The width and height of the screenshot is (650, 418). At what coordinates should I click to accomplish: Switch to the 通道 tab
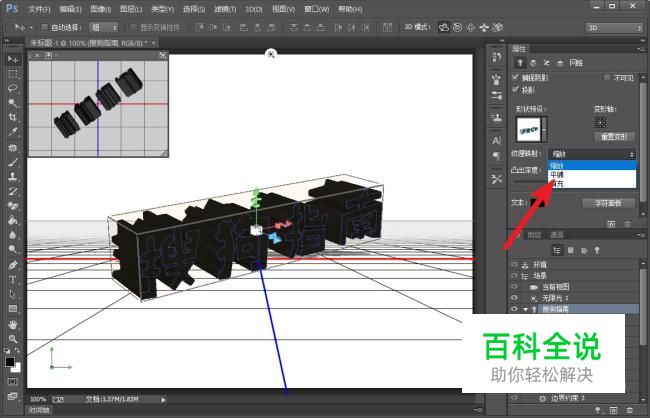click(556, 235)
